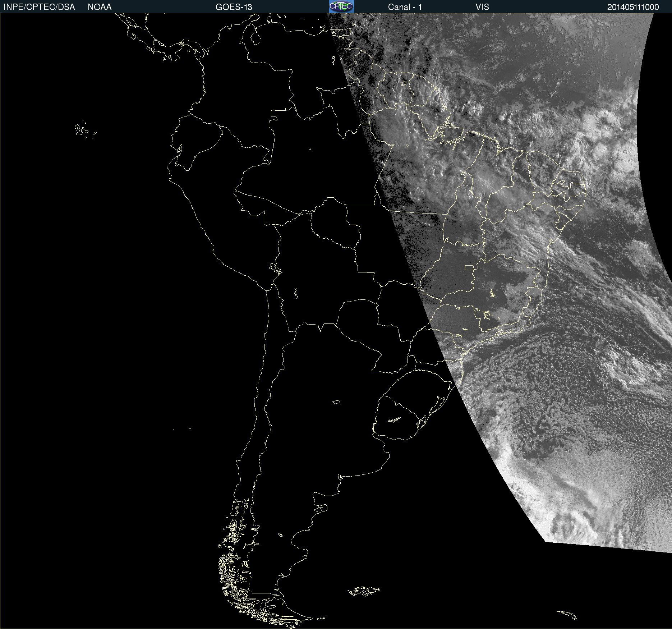Click the Canal - 1 channel label

[x=405, y=7]
